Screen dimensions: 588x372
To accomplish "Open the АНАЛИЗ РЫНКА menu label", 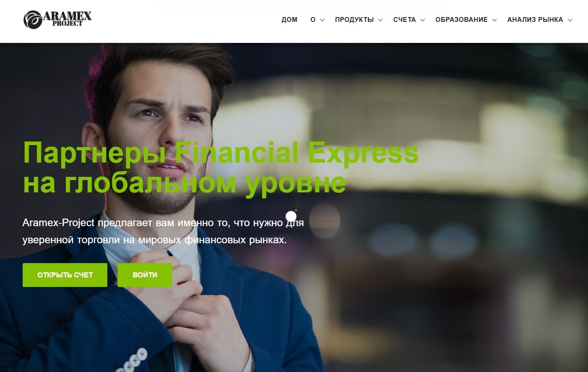I will click(x=535, y=20).
